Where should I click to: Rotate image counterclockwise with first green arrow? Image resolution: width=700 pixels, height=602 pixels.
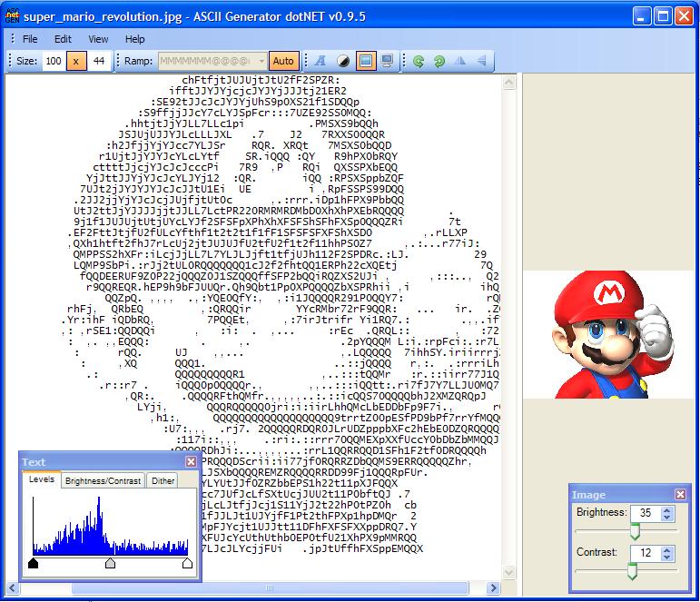[419, 61]
